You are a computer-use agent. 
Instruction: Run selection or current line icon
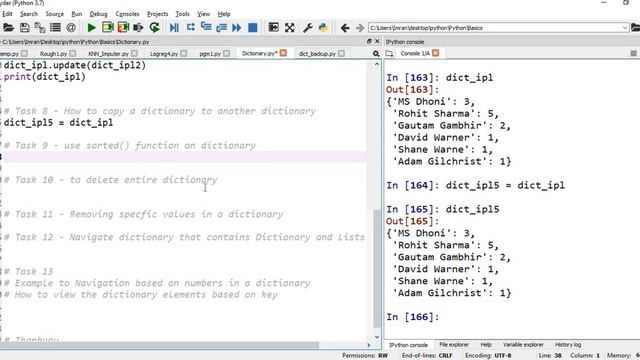(x=138, y=28)
